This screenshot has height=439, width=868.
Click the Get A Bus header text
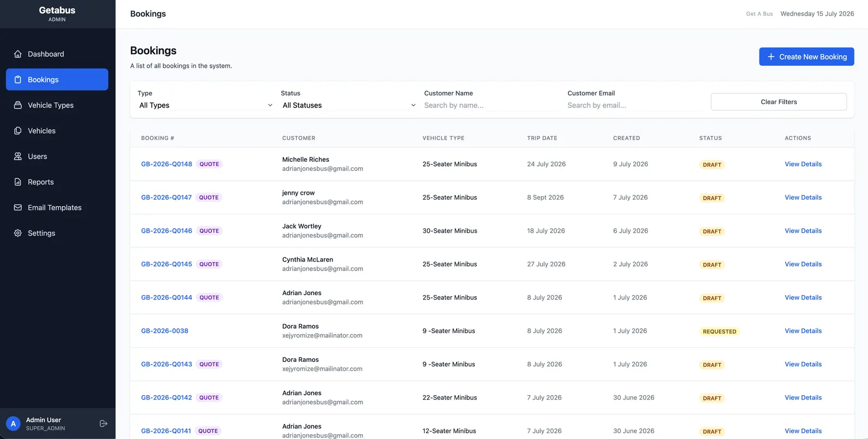(x=759, y=14)
